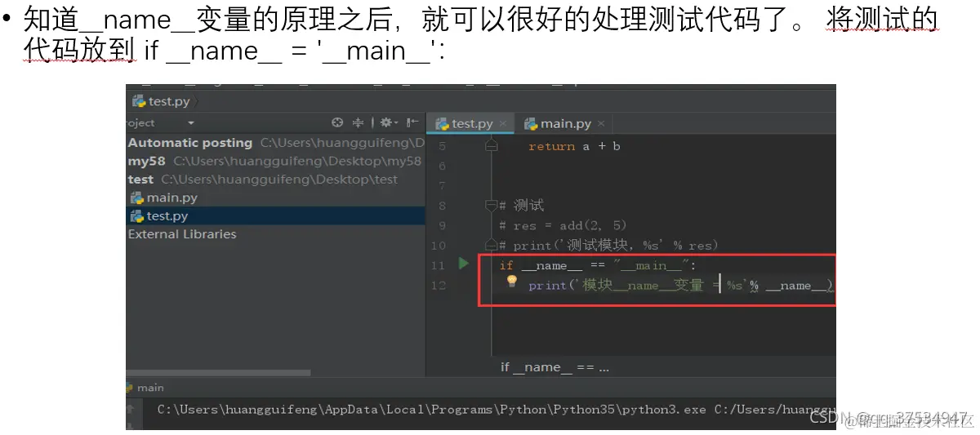Click the "# print('测试模块, %s' % res)" line

(x=608, y=245)
